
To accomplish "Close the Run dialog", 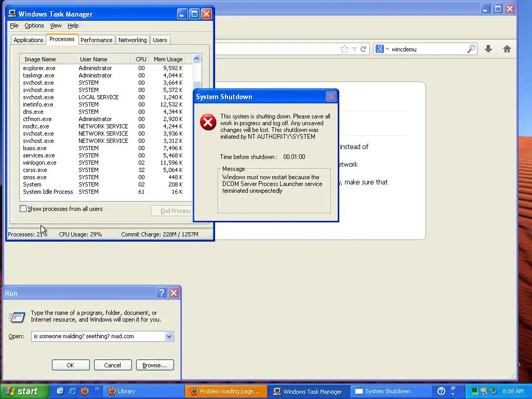I will (x=174, y=293).
